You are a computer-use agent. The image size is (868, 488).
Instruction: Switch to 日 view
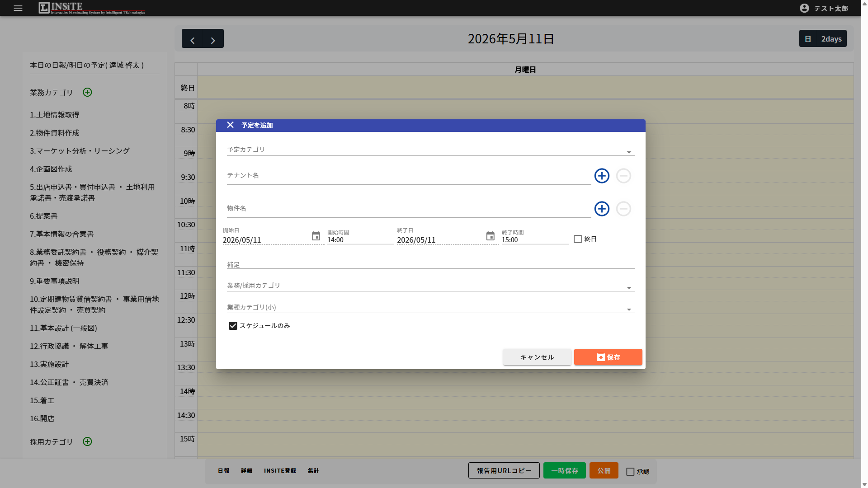(808, 39)
